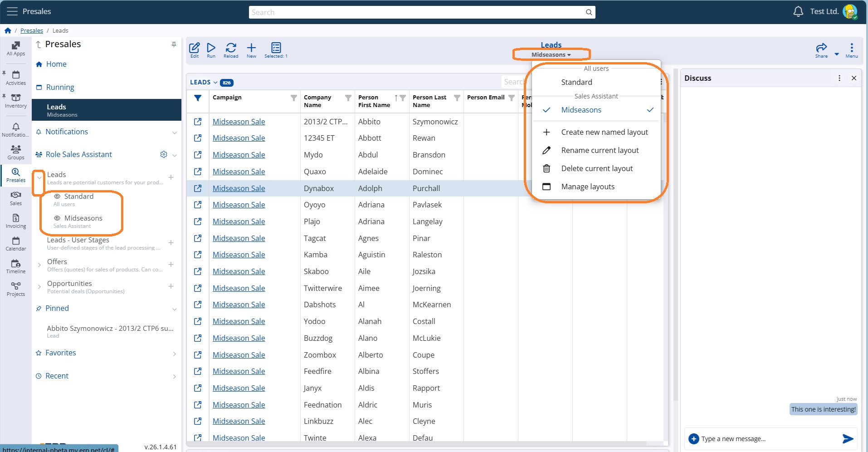Open the Sales app
The height and width of the screenshot is (452, 868).
click(x=16, y=198)
